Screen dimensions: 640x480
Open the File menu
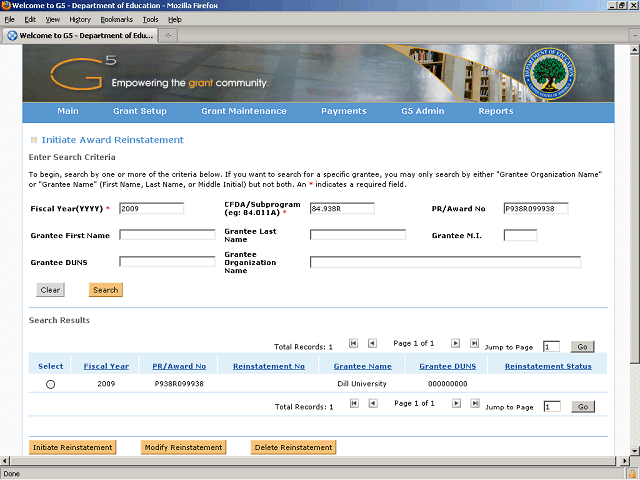[x=9, y=20]
